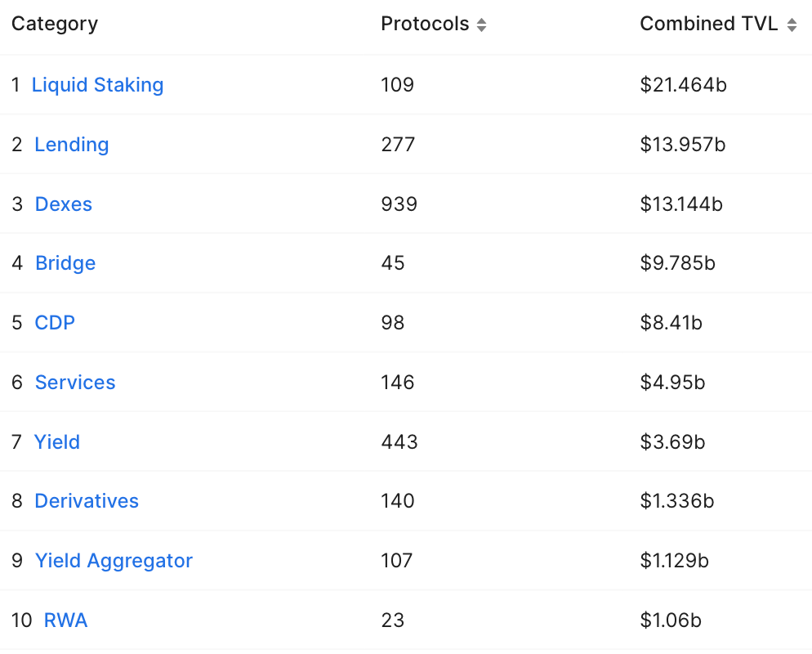812x654 pixels.
Task: Go to the RWA category
Action: (65, 620)
